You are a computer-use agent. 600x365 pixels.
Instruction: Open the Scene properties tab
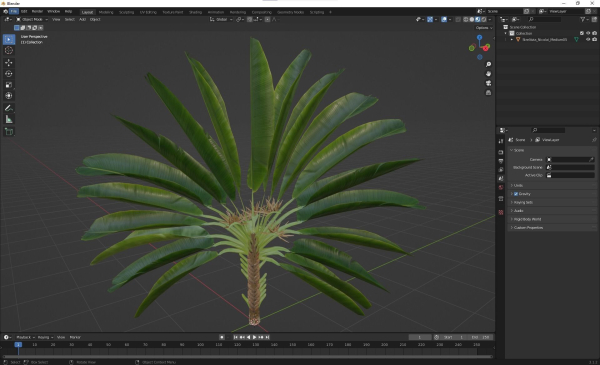tap(501, 179)
